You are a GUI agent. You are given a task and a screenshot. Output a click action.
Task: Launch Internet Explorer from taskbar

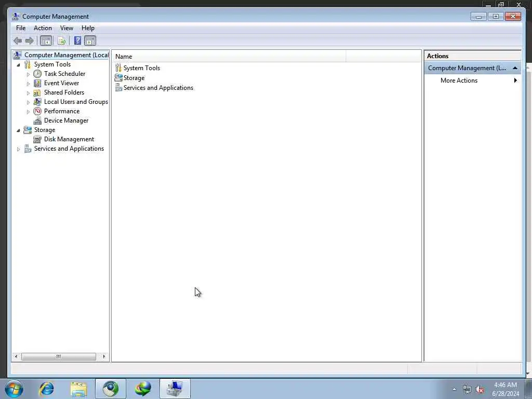pos(46,389)
